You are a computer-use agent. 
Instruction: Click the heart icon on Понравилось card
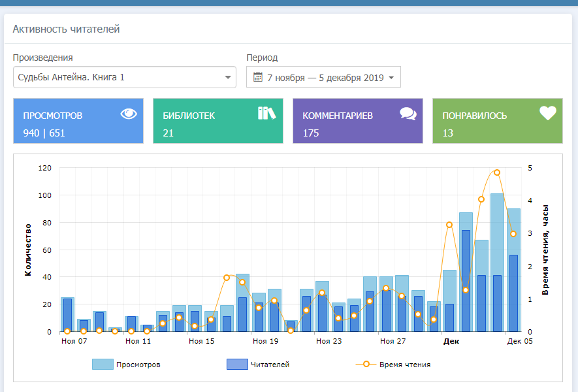pos(547,113)
